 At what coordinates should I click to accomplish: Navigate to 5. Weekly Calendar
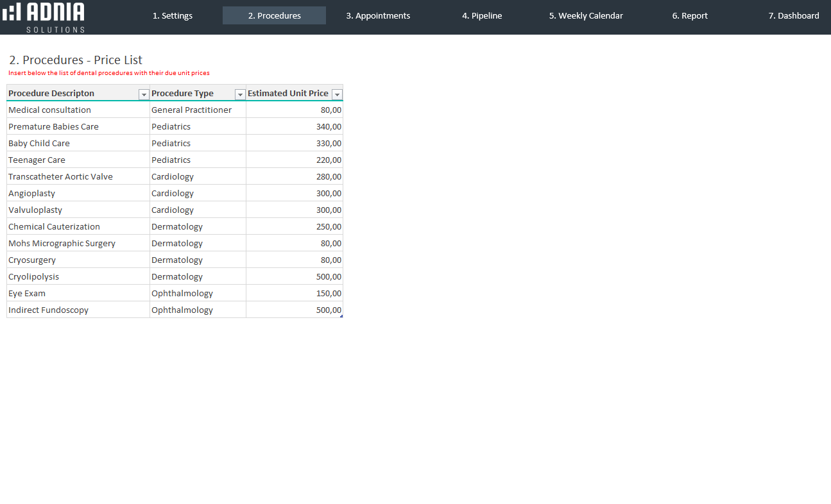coord(585,16)
